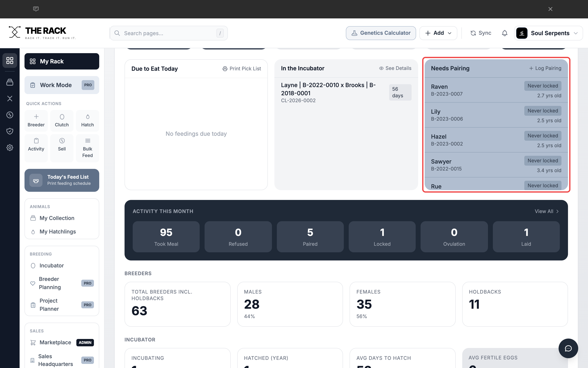
Task: Open the Sell quick action
Action: pos(62,148)
